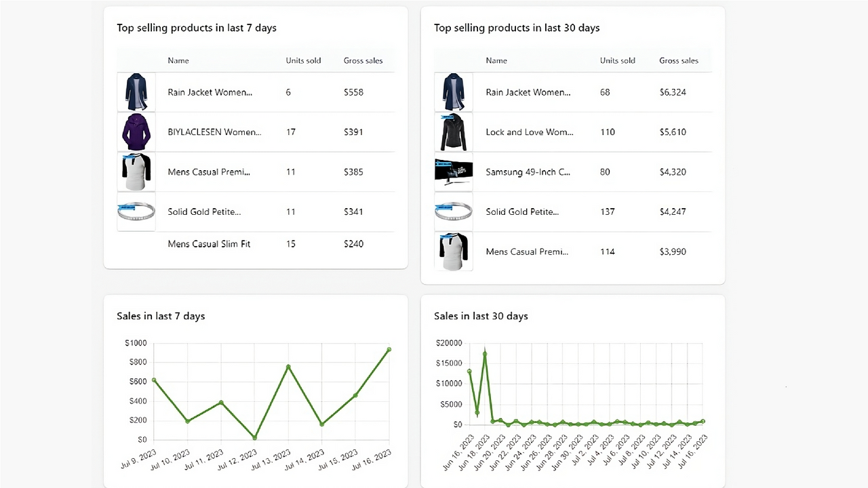Click 'Top selling products in last 7 days' heading
The height and width of the screenshot is (488, 868).
(x=197, y=28)
